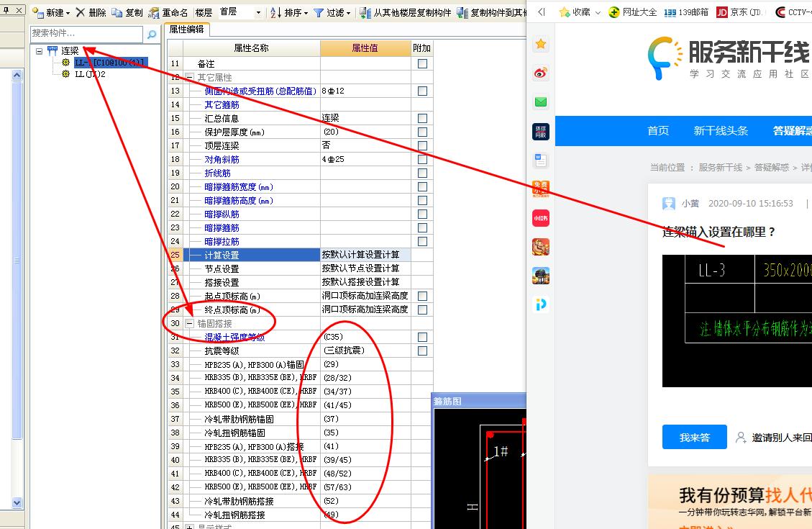The height and width of the screenshot is (529, 812).
Task: Click the browser sidebar collapse arrow
Action: (x=541, y=12)
